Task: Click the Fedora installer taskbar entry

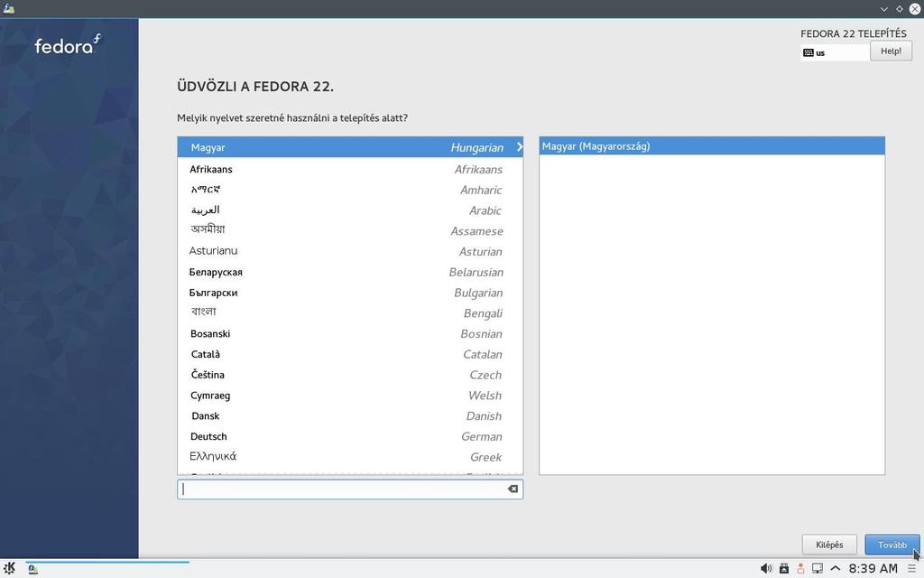Action: (33, 569)
